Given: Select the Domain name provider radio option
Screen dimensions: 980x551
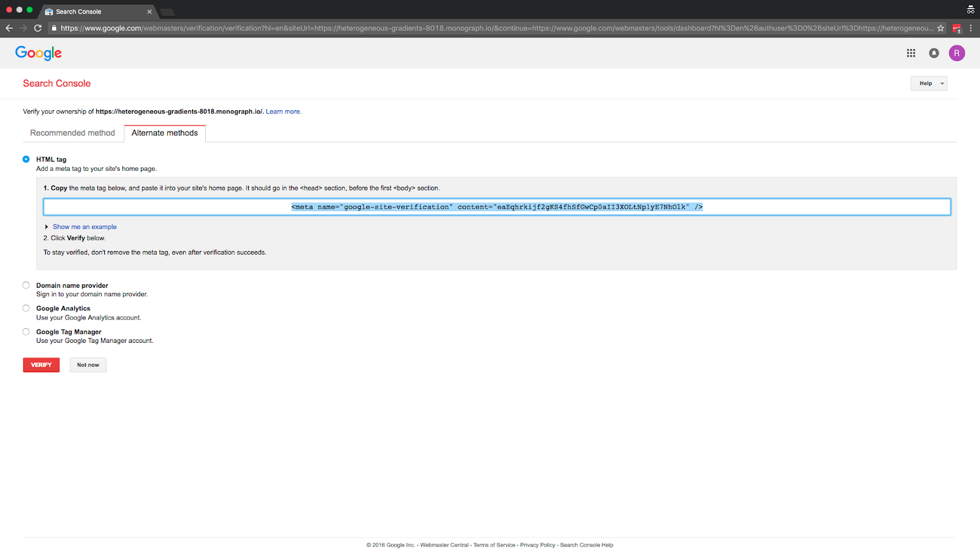Looking at the screenshot, I should pos(26,285).
